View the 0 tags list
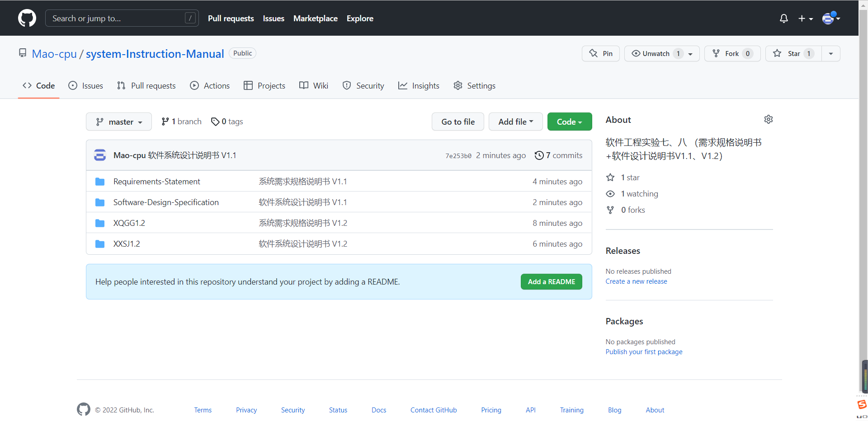 (227, 122)
